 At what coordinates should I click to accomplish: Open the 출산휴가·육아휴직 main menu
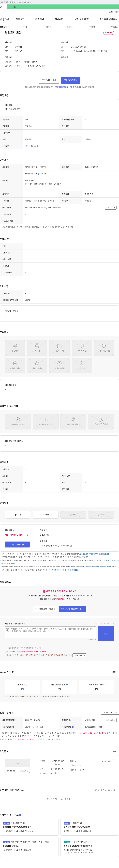108,19
